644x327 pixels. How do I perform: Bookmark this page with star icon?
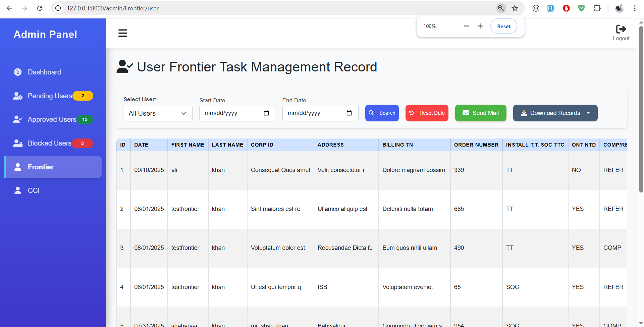coord(515,8)
